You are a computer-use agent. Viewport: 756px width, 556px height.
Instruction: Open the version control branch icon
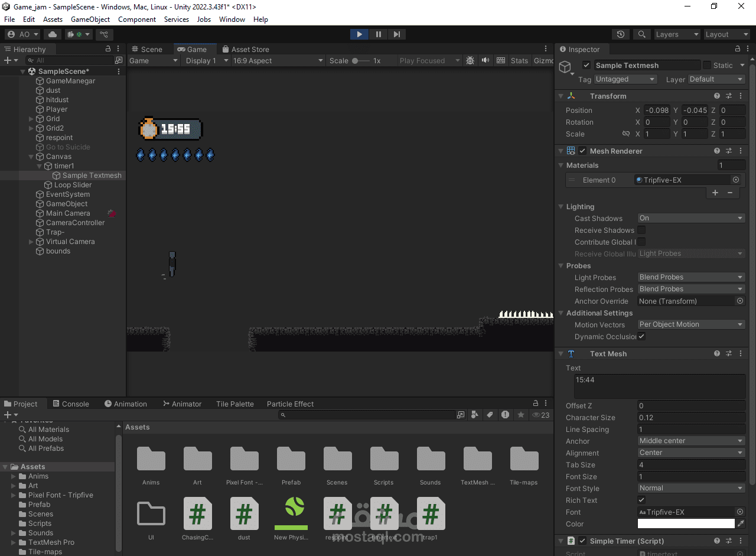(104, 34)
